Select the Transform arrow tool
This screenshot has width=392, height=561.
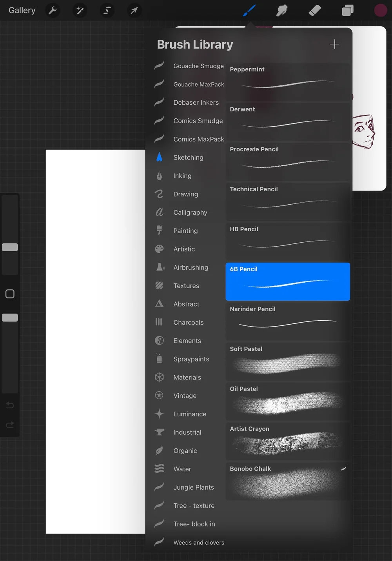[x=134, y=11]
